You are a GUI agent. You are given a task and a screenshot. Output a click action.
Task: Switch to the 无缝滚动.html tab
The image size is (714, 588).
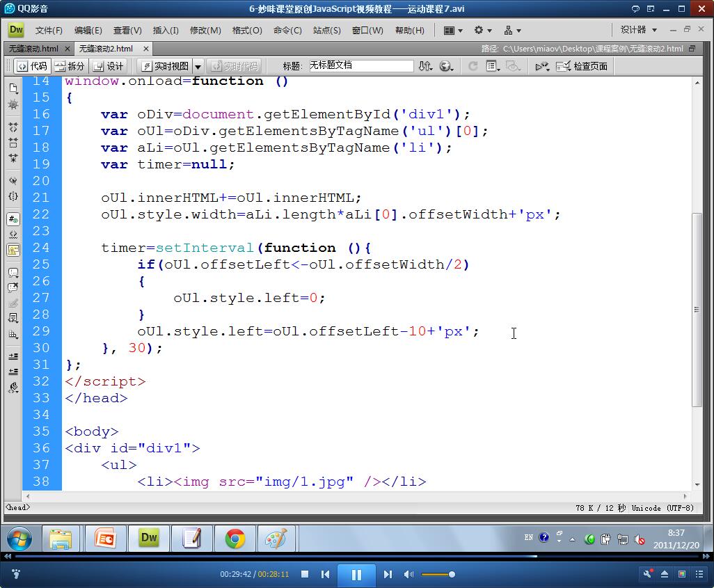coord(33,49)
